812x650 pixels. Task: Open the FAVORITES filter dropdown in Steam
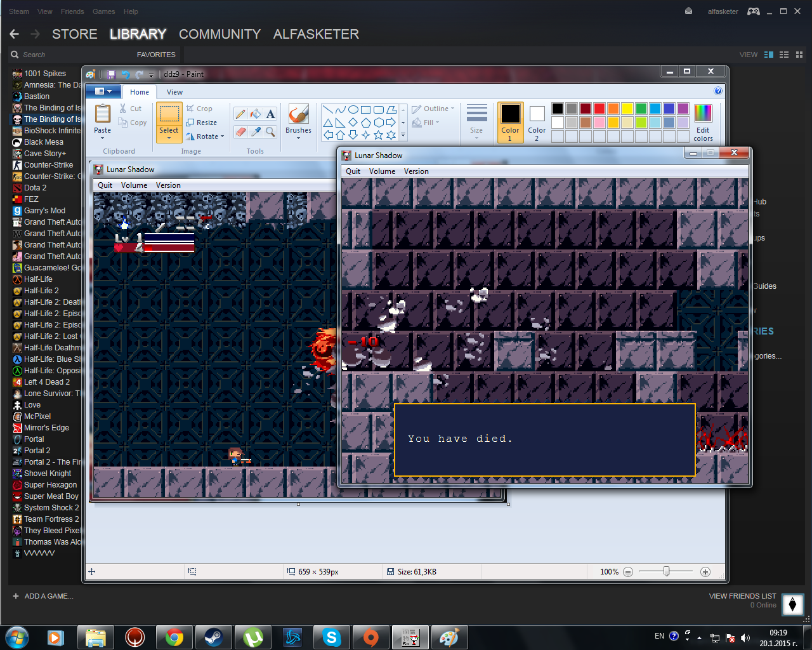coord(156,55)
